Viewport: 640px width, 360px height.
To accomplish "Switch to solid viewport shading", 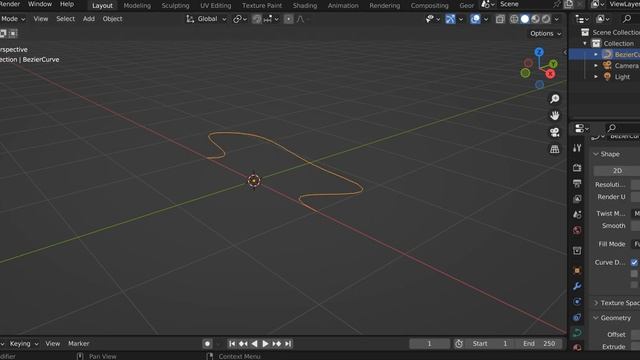I will 525,19.
